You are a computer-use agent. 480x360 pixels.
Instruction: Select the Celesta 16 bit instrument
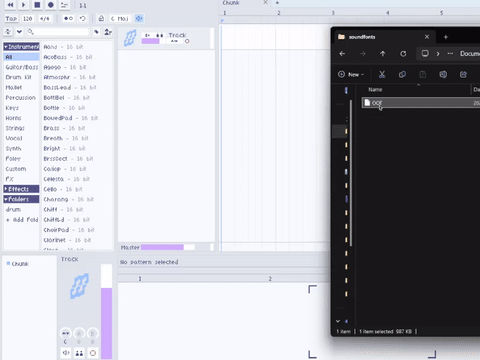[77, 179]
